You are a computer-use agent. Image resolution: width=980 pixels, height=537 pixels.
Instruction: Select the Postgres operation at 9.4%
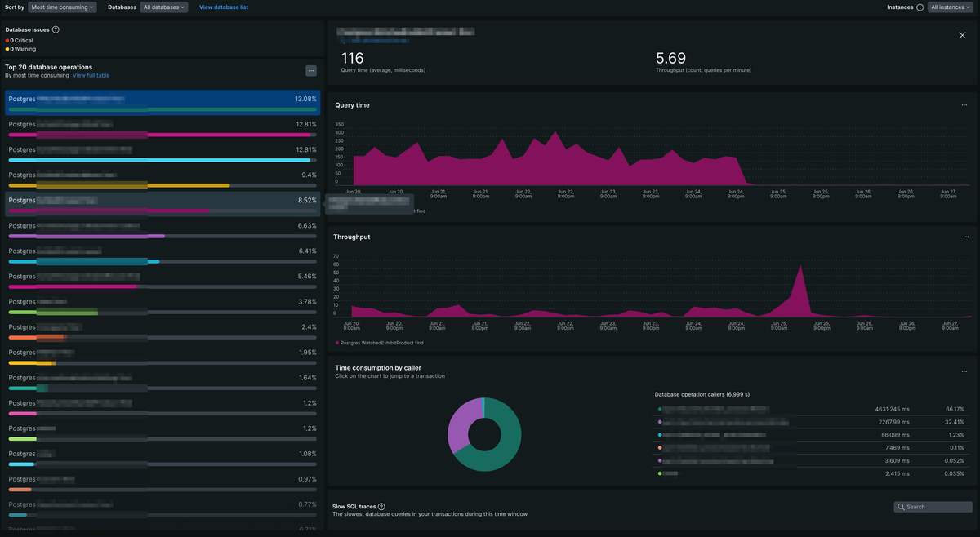click(163, 179)
